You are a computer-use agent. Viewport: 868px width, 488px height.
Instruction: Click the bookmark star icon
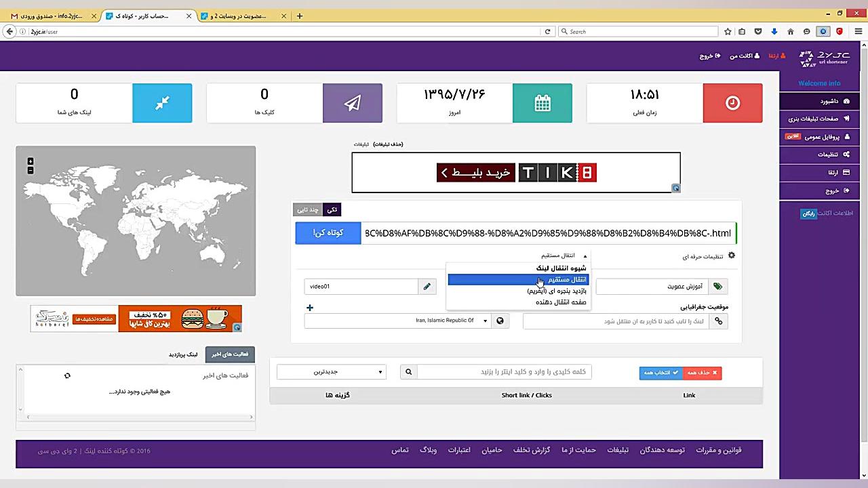(x=728, y=31)
